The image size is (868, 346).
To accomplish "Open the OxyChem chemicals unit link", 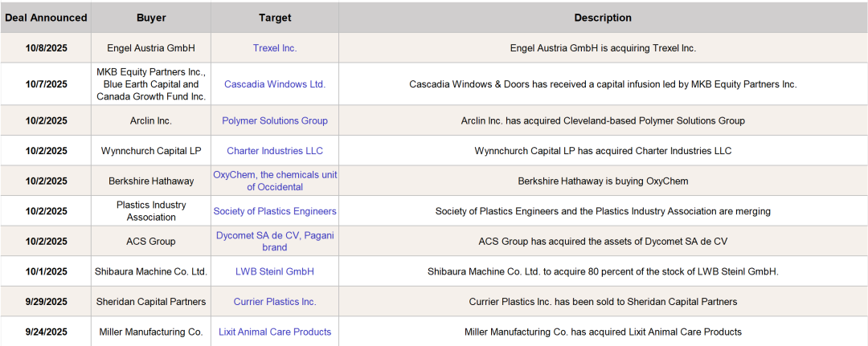I will tap(275, 181).
